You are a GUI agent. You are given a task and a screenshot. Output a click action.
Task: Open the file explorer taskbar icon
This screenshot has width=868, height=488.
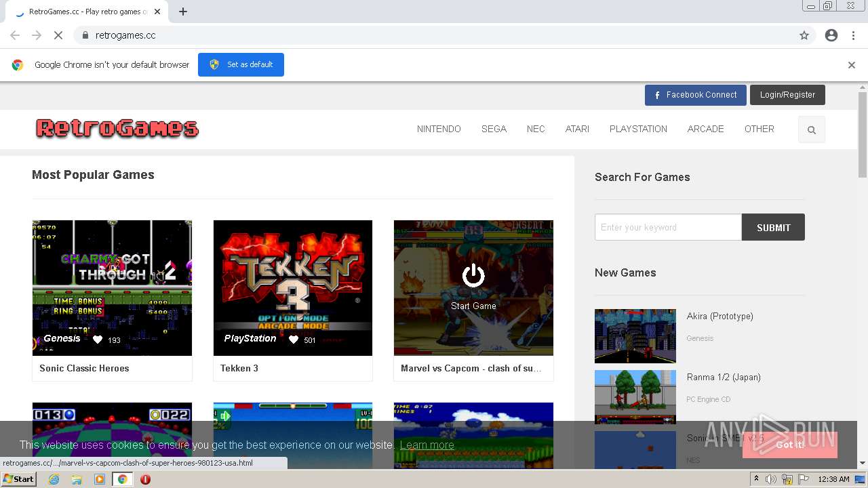point(77,479)
